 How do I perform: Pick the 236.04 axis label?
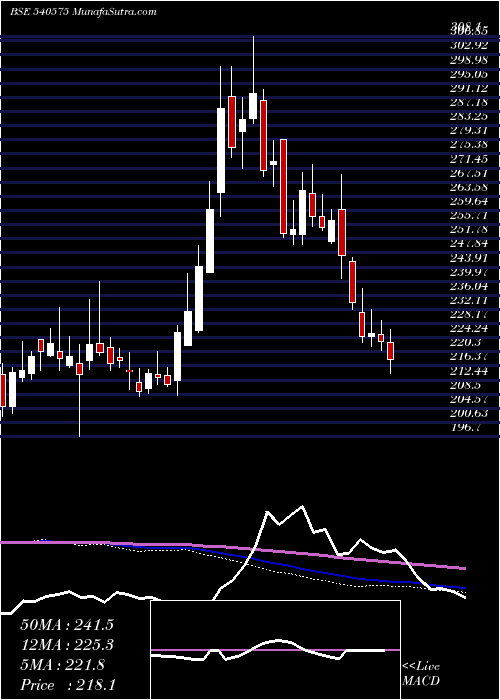470,286
